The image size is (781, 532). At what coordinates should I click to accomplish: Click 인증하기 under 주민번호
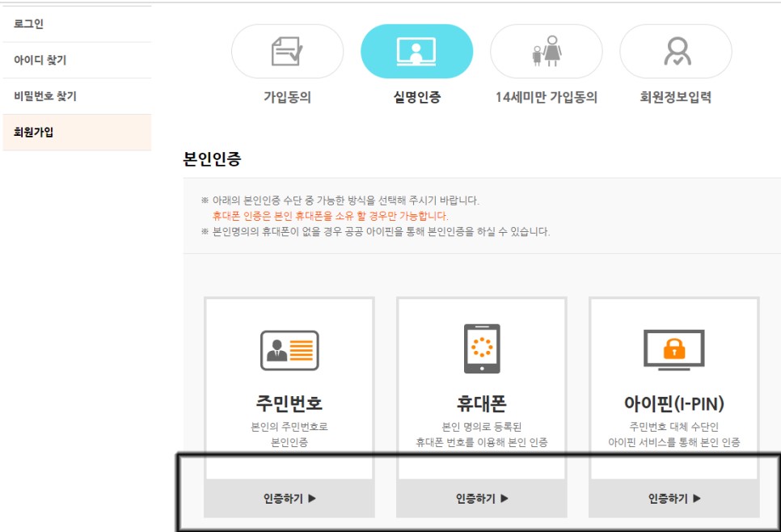pos(289,498)
